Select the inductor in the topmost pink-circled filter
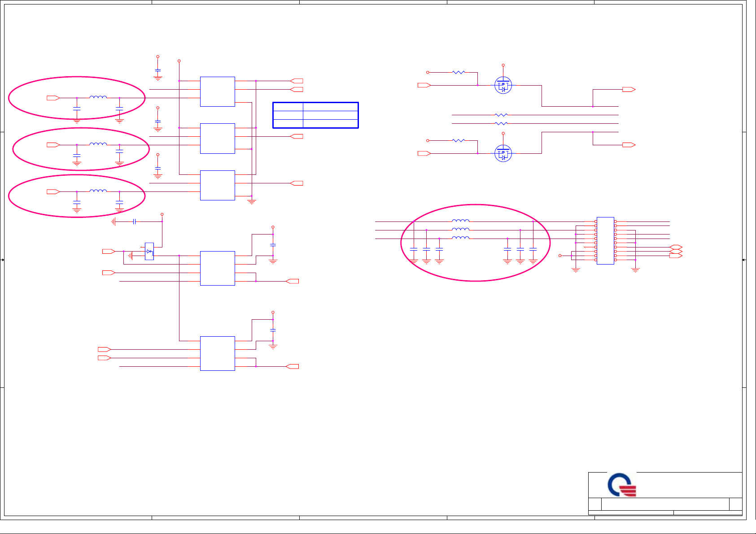 click(x=98, y=96)
